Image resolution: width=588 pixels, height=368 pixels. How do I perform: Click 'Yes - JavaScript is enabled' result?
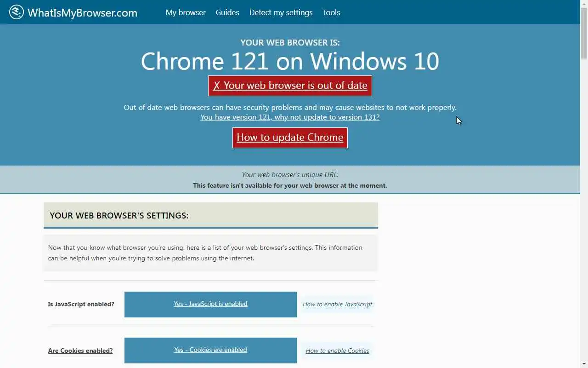[x=210, y=304]
